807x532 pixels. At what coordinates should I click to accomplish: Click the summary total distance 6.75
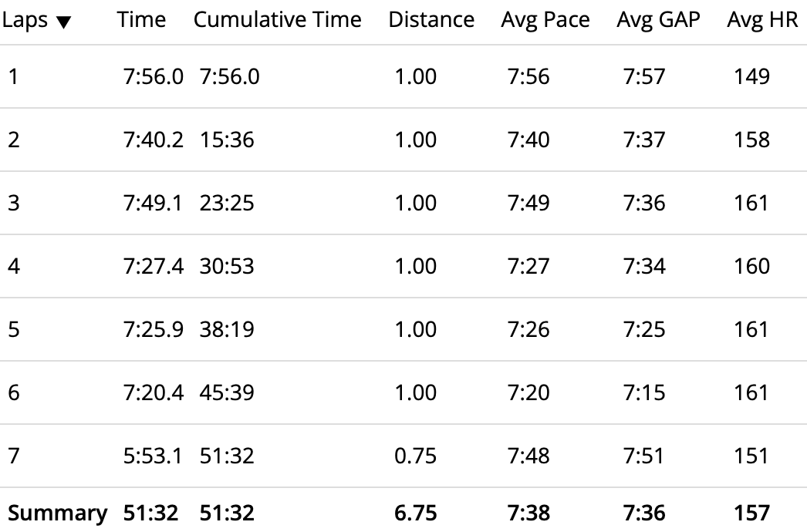[415, 513]
